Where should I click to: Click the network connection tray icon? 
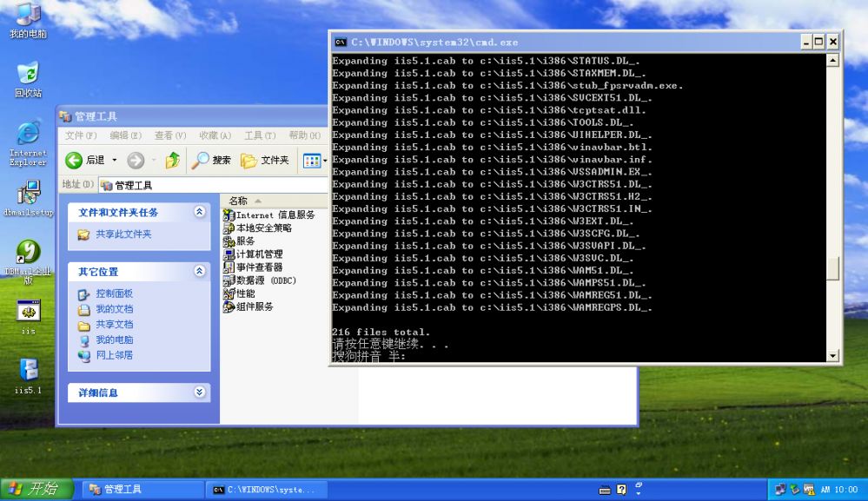click(x=780, y=490)
